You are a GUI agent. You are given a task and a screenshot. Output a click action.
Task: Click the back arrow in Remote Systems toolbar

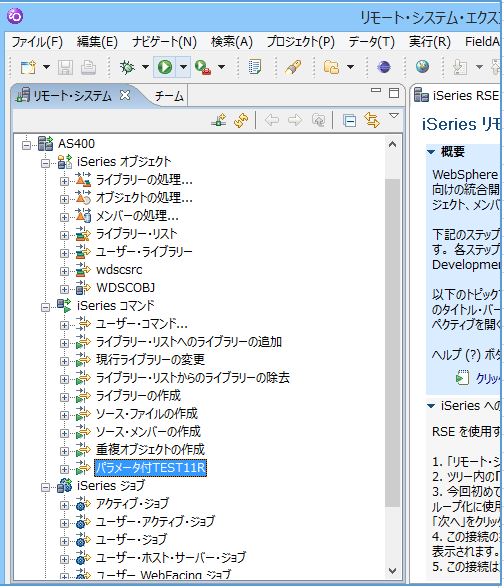[x=272, y=120]
